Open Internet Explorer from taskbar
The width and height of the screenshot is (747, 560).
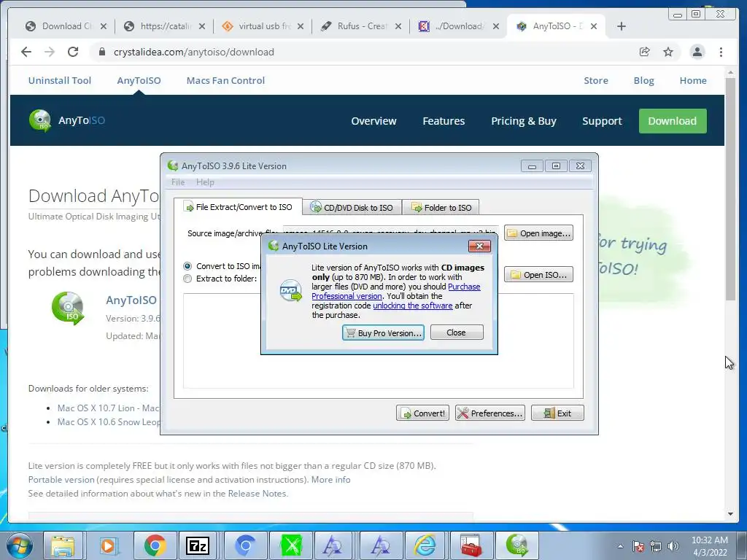[425, 545]
